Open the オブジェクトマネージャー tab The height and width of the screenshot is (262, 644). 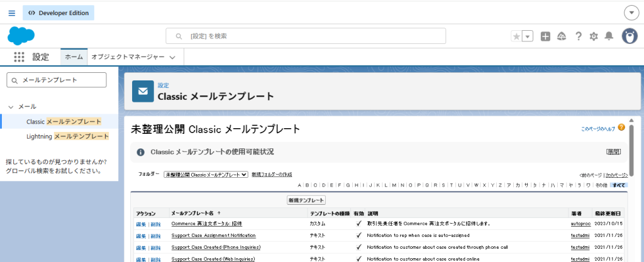(128, 57)
